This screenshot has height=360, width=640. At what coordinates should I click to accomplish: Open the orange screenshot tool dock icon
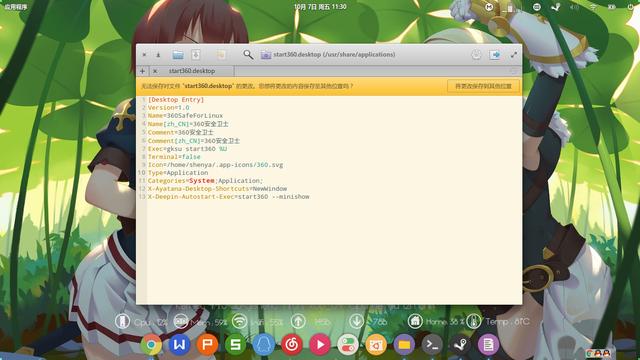376,345
